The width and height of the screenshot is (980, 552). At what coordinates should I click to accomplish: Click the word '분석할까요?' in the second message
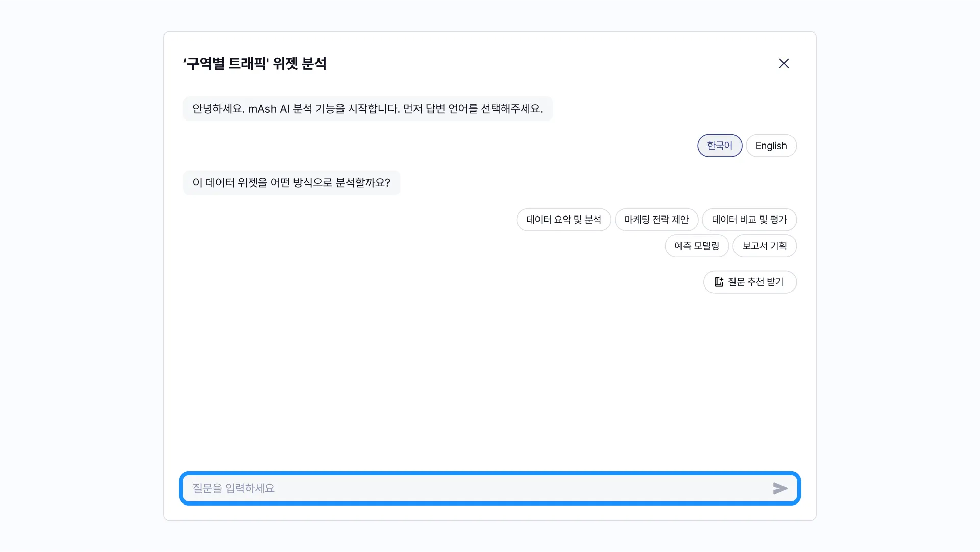pyautogui.click(x=362, y=183)
